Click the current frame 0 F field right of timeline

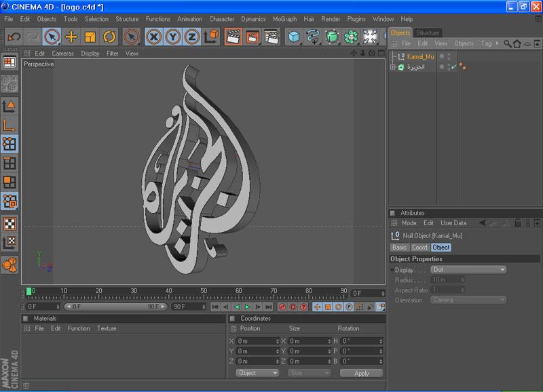pyautogui.click(x=368, y=294)
